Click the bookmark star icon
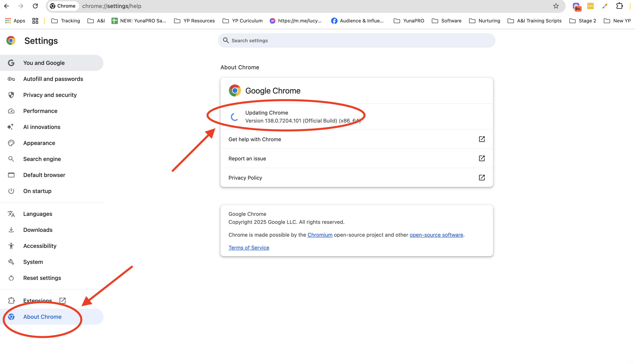635x364 pixels. (x=556, y=6)
